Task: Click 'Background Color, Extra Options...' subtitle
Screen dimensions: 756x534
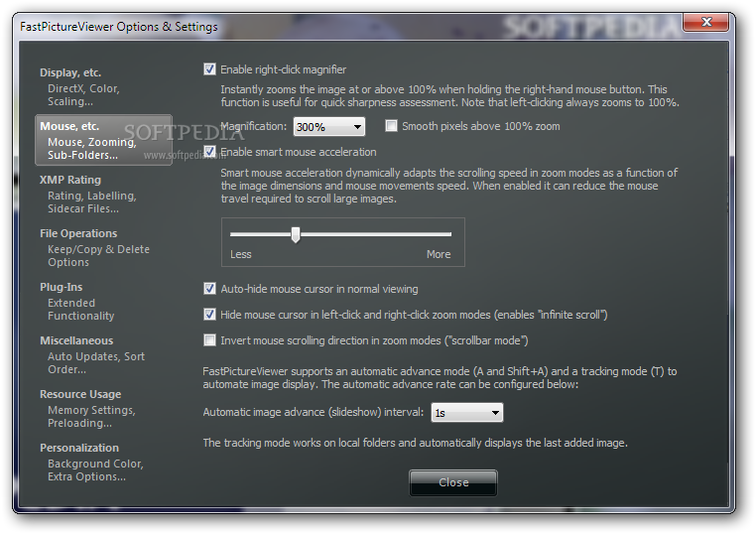Action: pyautogui.click(x=95, y=469)
